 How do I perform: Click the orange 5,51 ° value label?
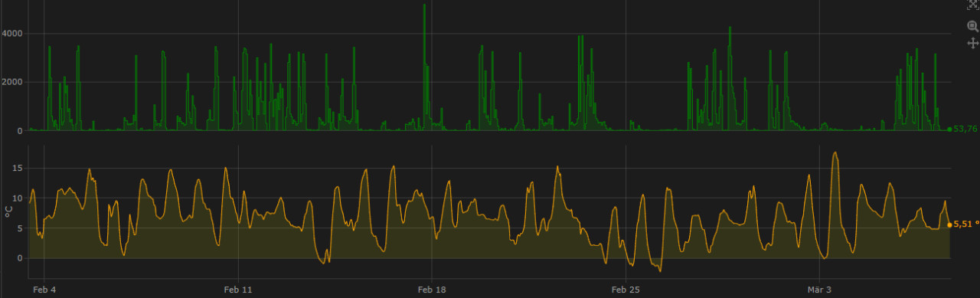pos(966,224)
